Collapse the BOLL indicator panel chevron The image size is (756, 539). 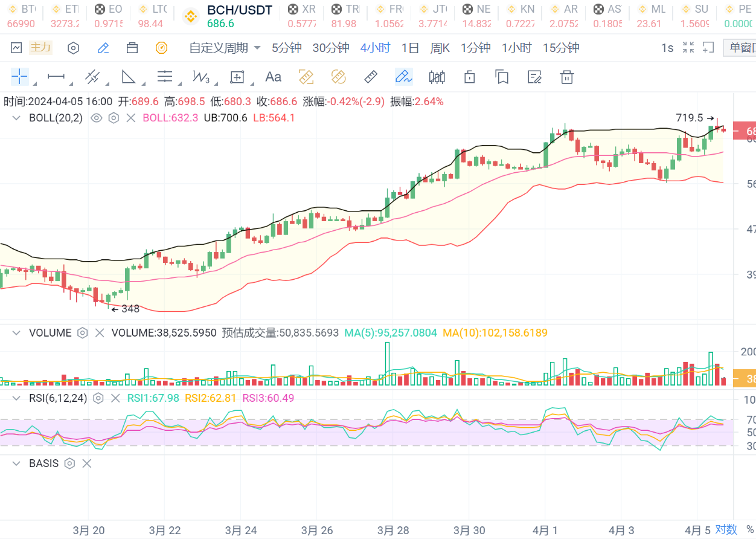[16, 118]
